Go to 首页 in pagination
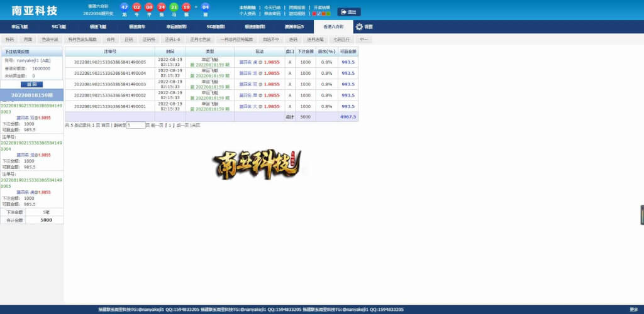This screenshot has height=314, width=644. (106, 125)
